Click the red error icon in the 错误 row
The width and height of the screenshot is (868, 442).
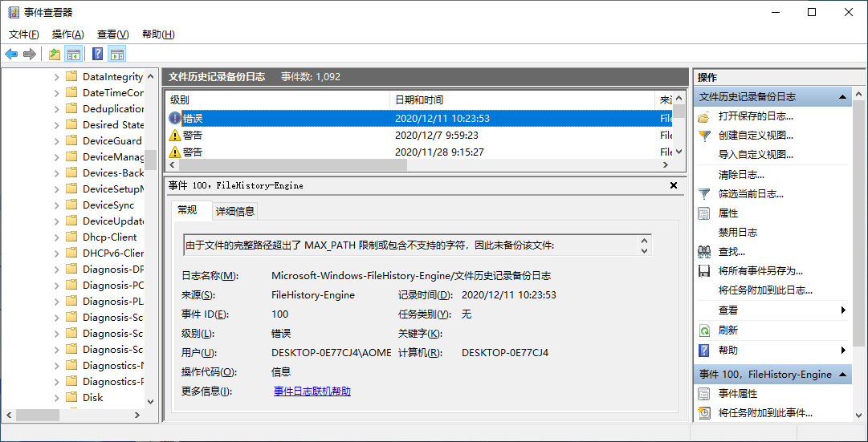pos(174,119)
